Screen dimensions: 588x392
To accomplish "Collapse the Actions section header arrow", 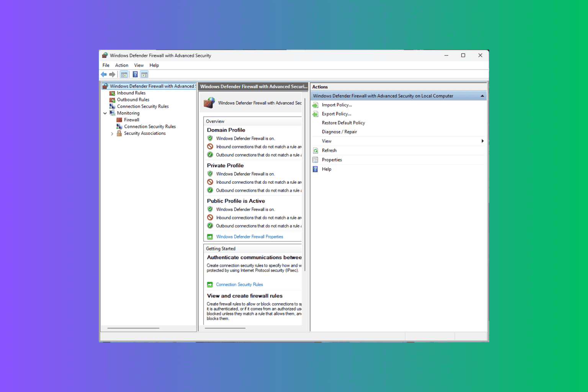I will (482, 96).
